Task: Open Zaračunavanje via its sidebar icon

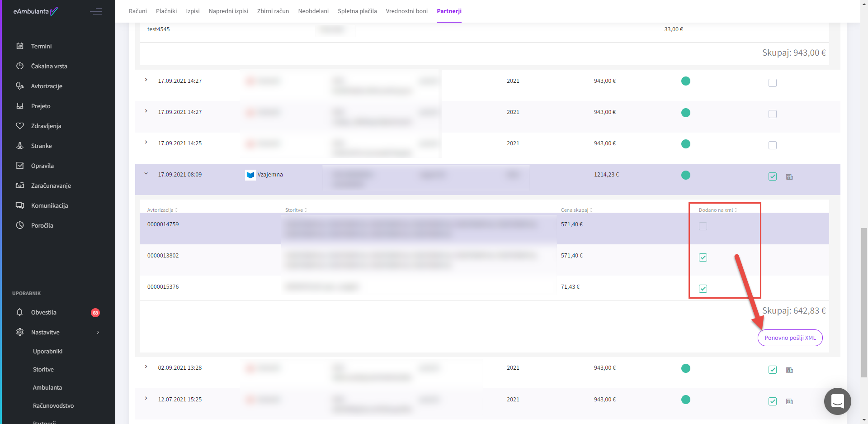Action: tap(20, 186)
